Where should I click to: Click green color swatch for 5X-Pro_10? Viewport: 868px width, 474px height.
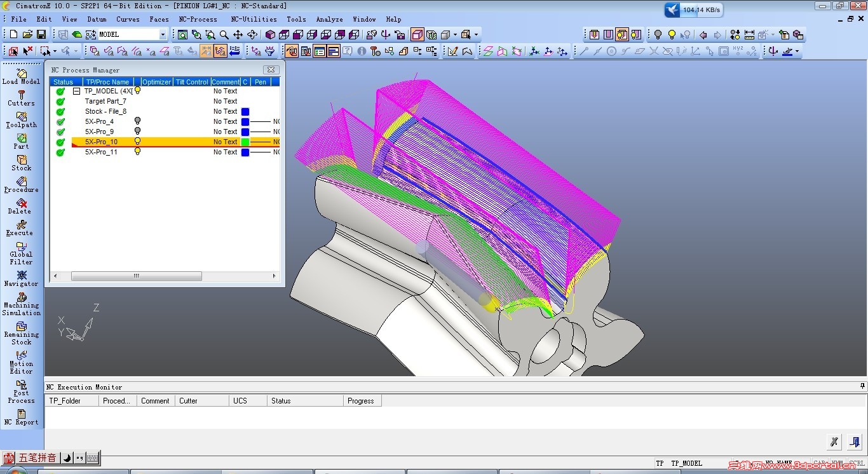point(245,142)
